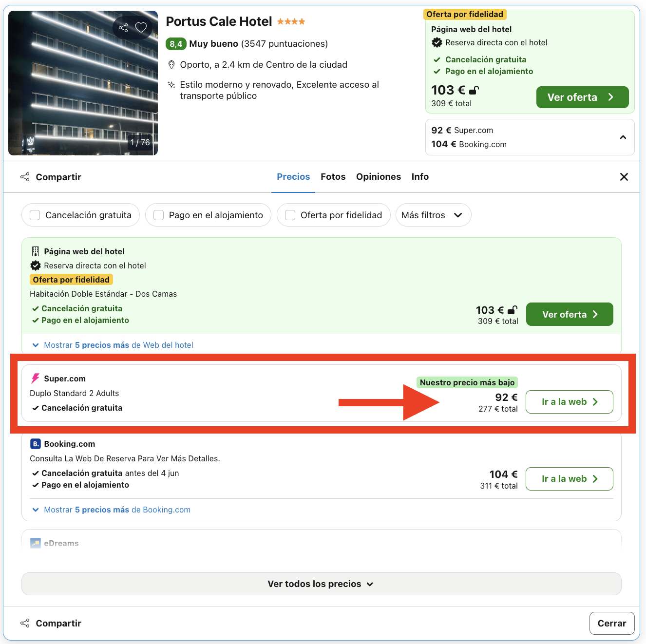Click the heart icon to save the hotel

coord(141,28)
